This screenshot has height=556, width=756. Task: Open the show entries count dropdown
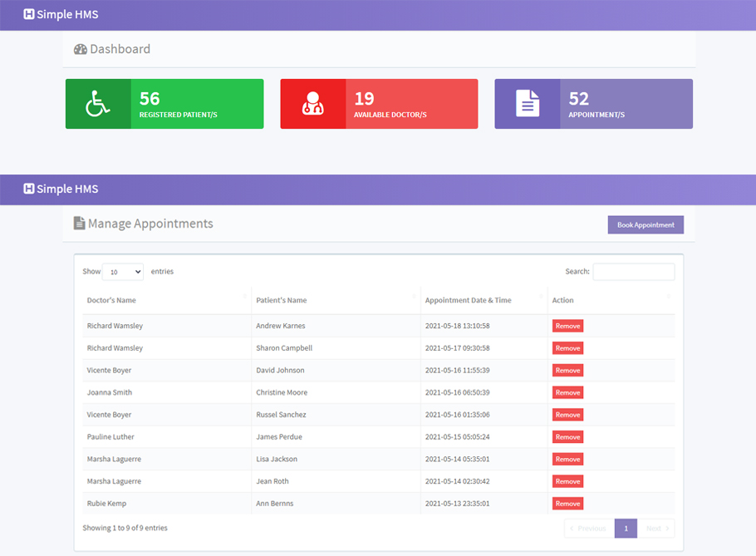tap(123, 272)
